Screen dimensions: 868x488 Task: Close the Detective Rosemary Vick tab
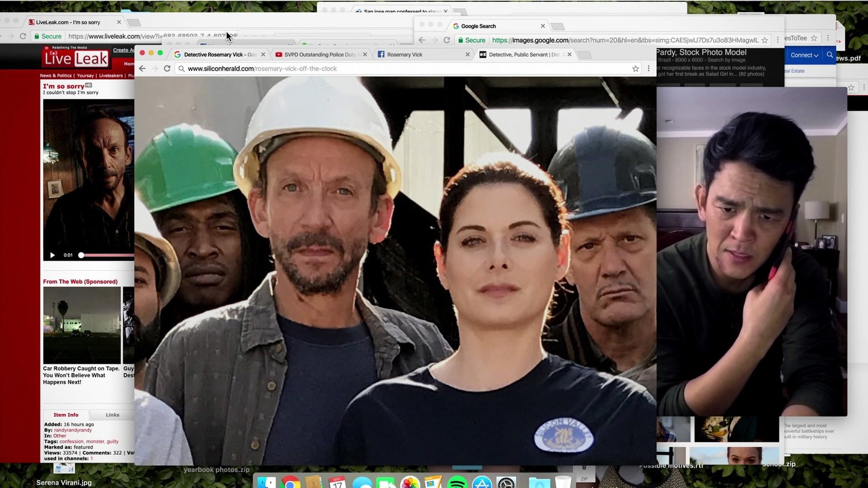tap(263, 54)
